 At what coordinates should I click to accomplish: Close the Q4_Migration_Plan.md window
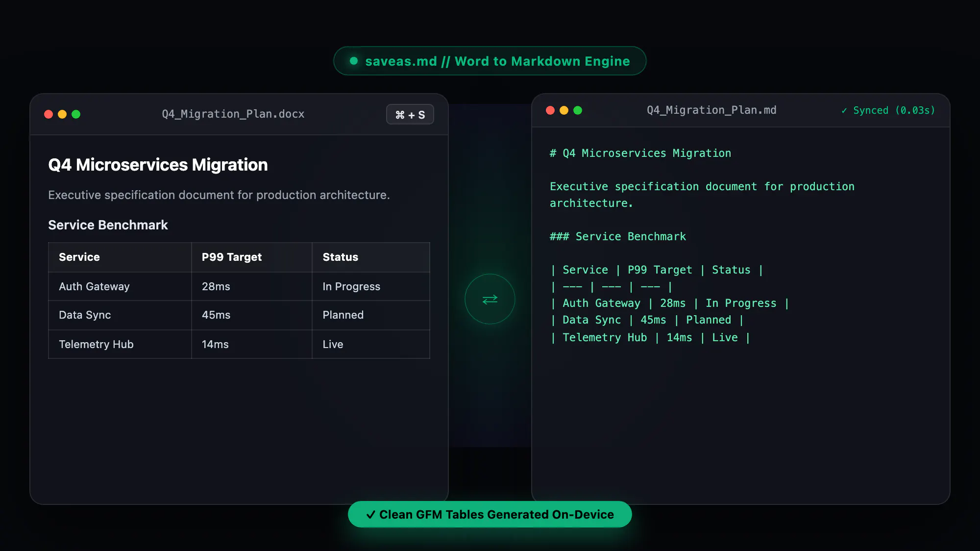550,110
